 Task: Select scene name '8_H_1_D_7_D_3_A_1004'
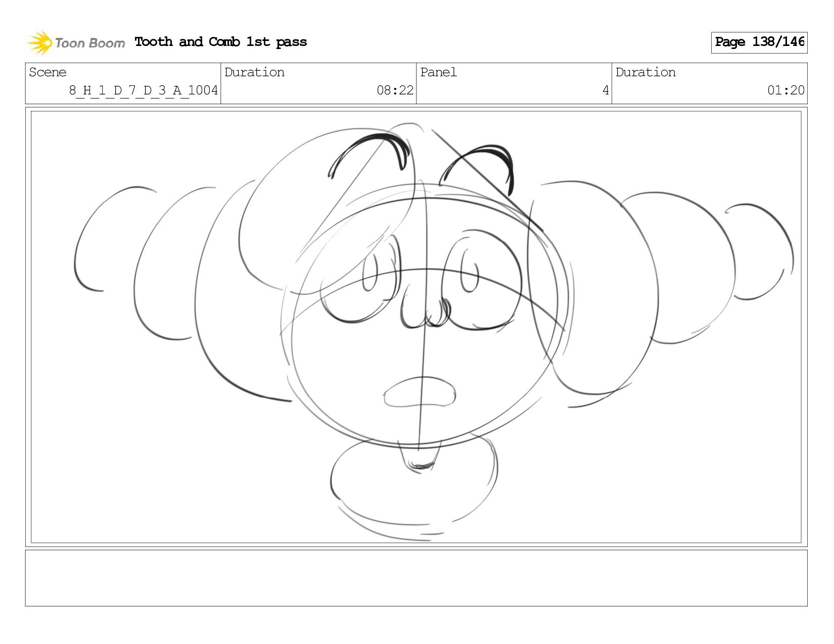pyautogui.click(x=144, y=91)
